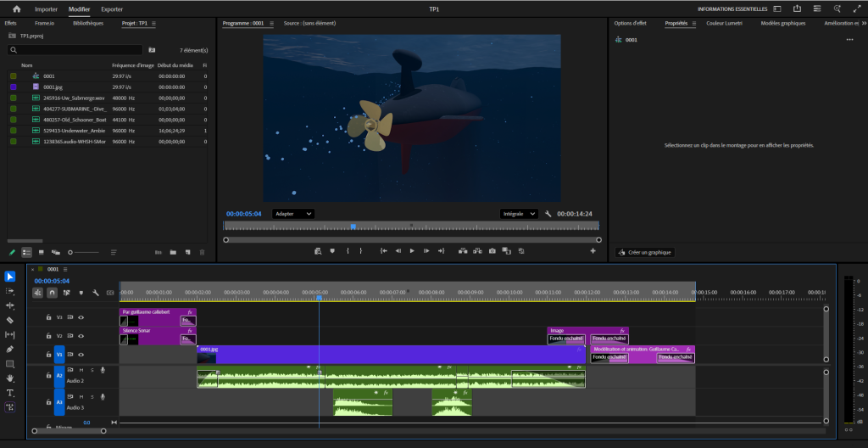This screenshot has width=868, height=448.
Task: Hide track V3 output with eye icon
Action: 81,317
